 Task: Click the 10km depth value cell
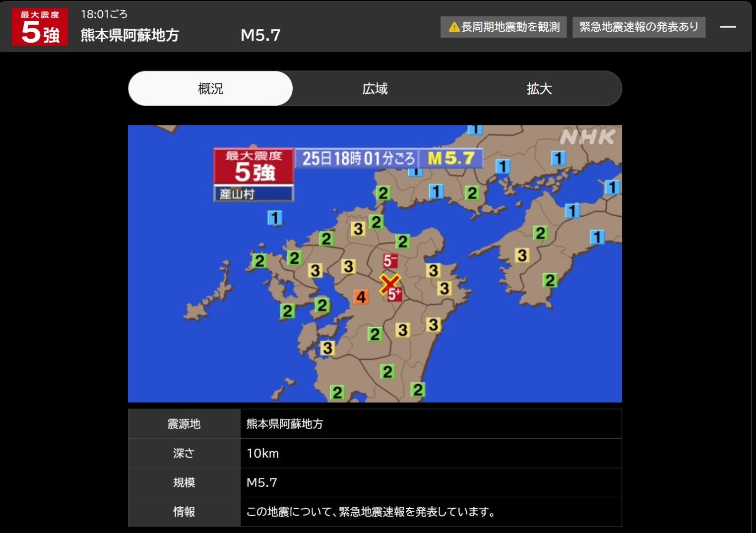tap(263, 453)
